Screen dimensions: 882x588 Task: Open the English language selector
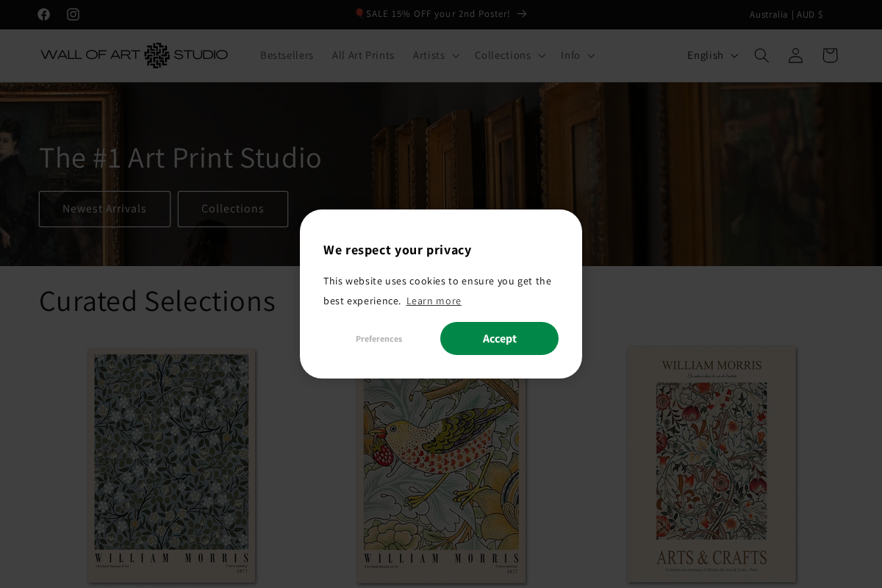pyautogui.click(x=710, y=55)
